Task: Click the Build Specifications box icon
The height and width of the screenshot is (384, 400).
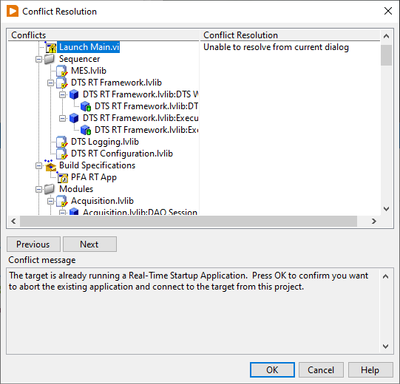Action: pos(50,165)
